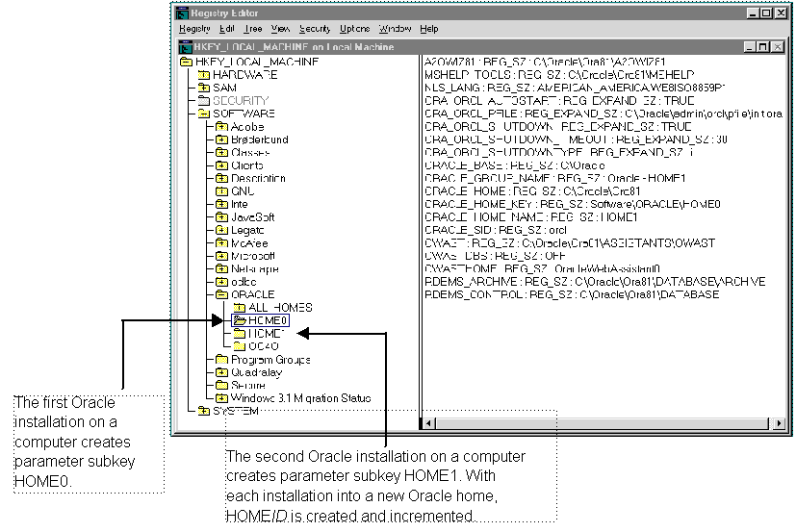Collapse the ORACLE key folder
Viewport: 796px width, 532px height.
[221, 294]
